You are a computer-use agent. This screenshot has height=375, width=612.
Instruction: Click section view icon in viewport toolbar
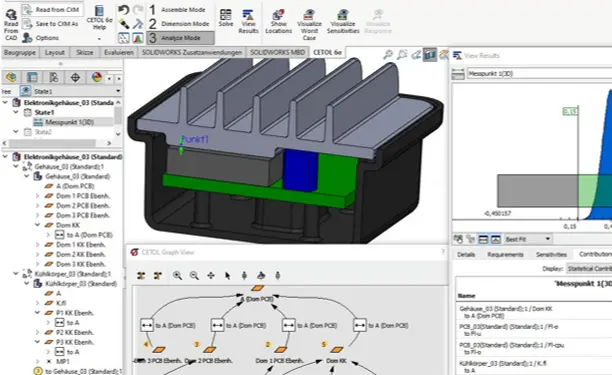[x=430, y=55]
